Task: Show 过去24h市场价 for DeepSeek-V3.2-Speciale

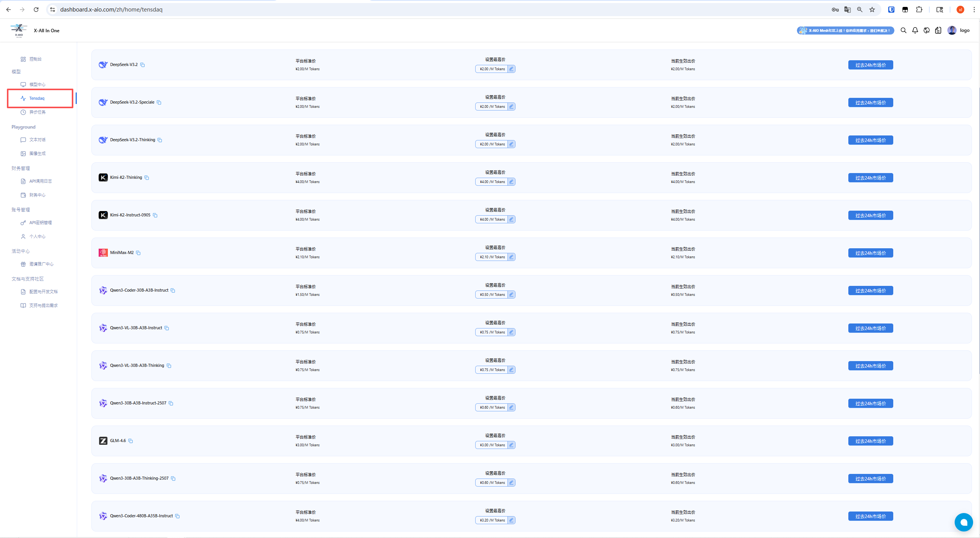Action: (870, 103)
